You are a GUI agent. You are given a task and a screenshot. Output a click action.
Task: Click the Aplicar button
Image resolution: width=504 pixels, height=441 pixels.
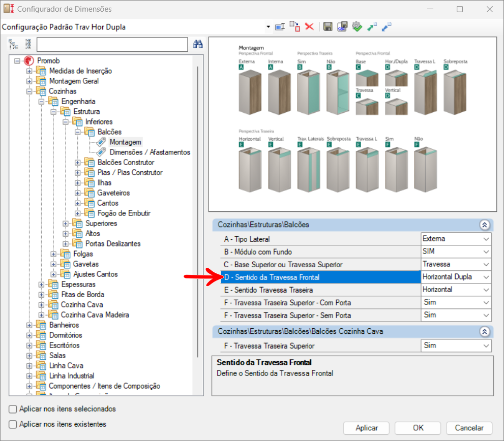click(x=366, y=428)
